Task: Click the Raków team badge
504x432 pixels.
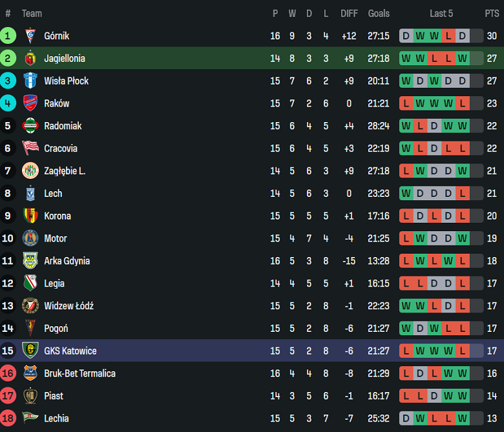Action: point(30,103)
